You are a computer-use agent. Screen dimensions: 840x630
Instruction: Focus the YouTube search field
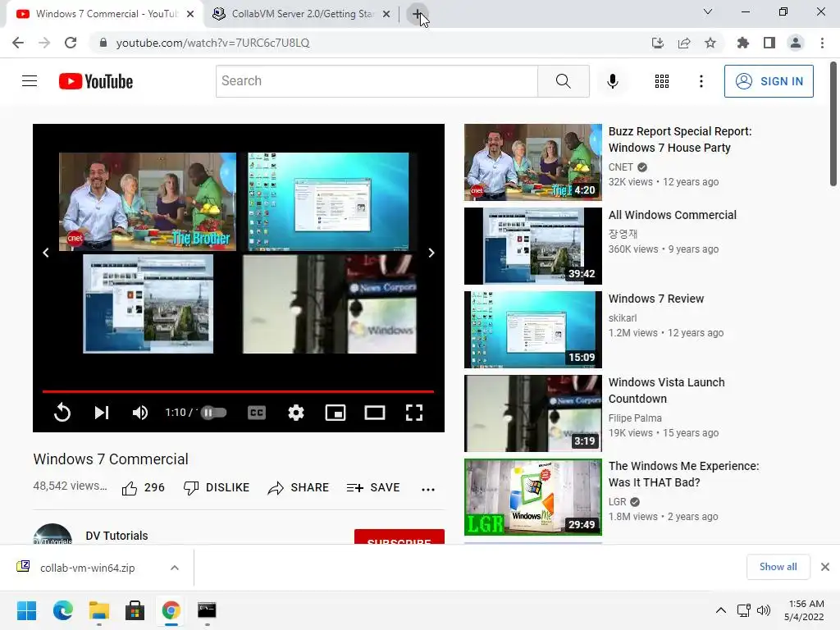tap(377, 81)
